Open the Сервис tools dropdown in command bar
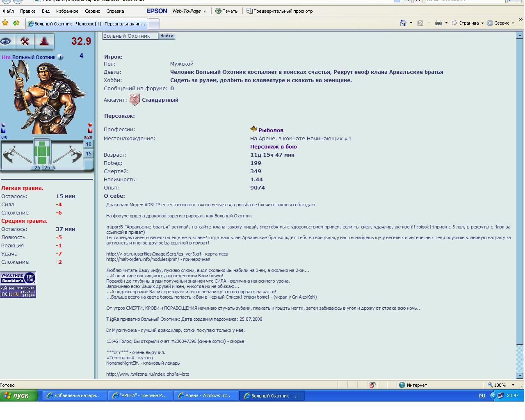Viewport: 525px width, 420px height. pos(500,23)
